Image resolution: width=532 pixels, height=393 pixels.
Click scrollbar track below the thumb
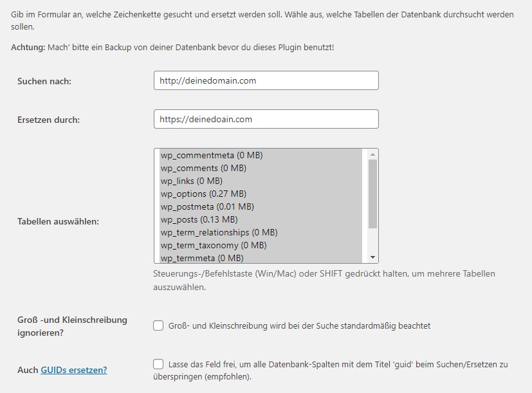point(373,241)
